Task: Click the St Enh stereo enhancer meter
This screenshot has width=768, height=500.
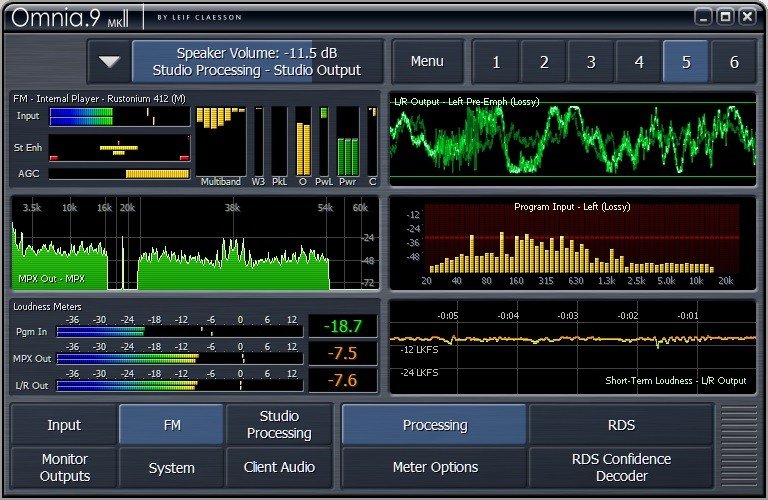Action: pos(119,148)
